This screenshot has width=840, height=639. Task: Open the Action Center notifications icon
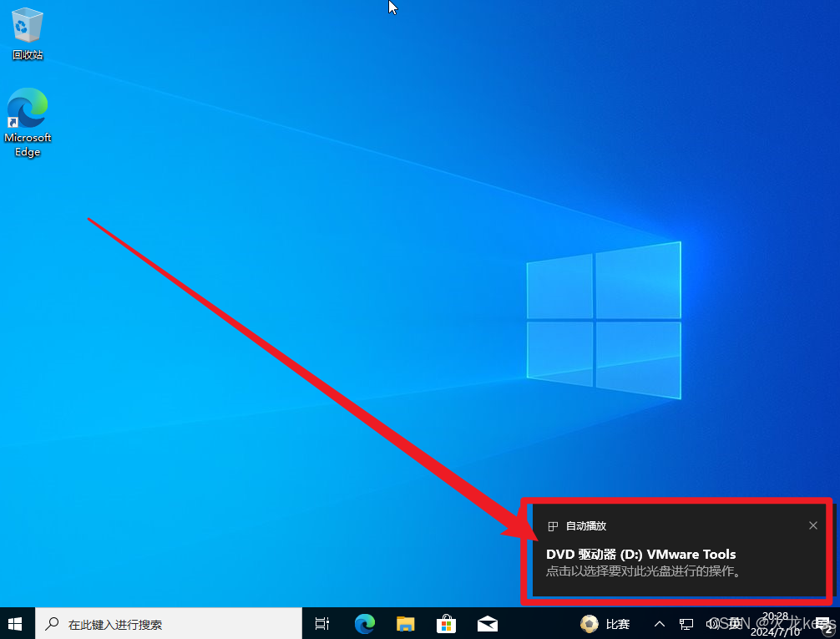[x=824, y=625]
